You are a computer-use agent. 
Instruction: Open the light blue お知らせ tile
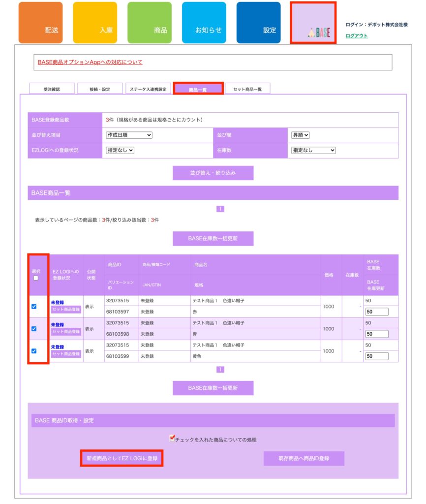click(x=204, y=23)
